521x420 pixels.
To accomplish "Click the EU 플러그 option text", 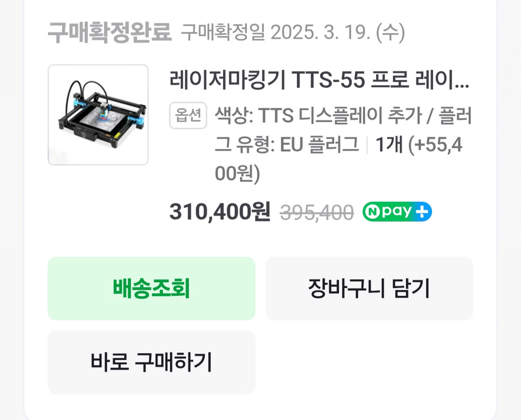I will pyautogui.click(x=319, y=145).
